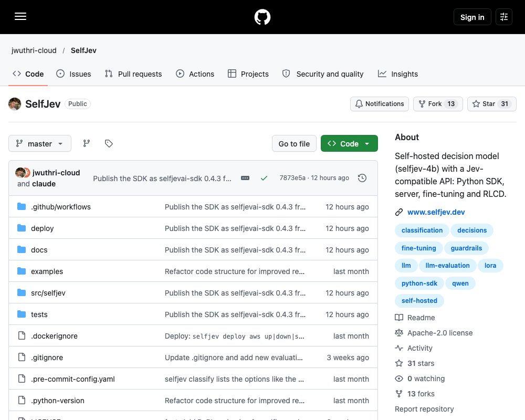Open the jwuthri-cloud owner link in breadcrumb
Viewport: 525px width, 420px height.
pyautogui.click(x=34, y=50)
